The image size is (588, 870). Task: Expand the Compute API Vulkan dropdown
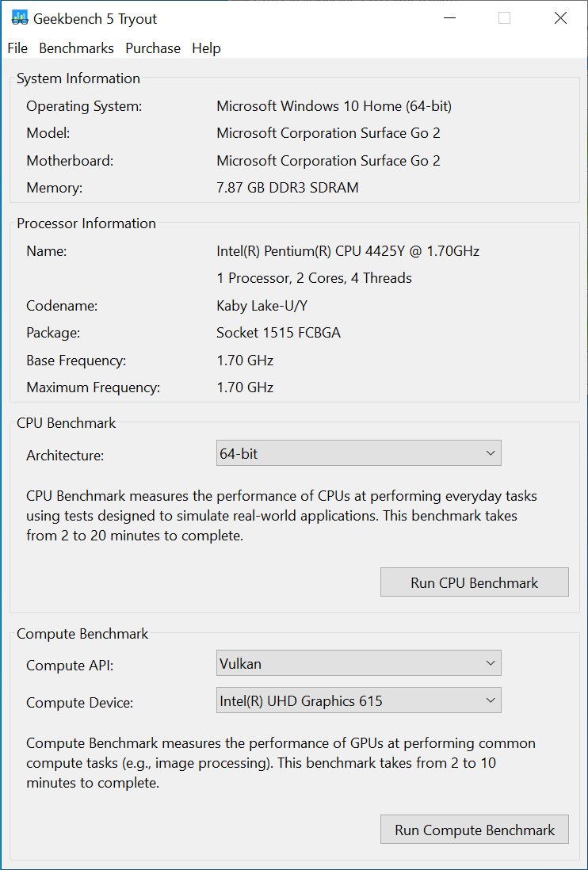coord(358,663)
